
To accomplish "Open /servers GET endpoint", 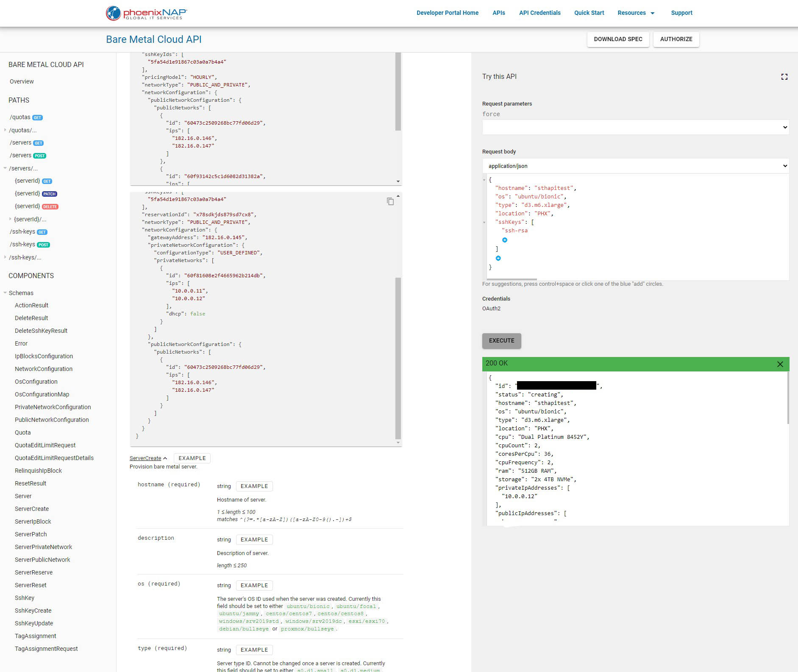I will pos(27,143).
